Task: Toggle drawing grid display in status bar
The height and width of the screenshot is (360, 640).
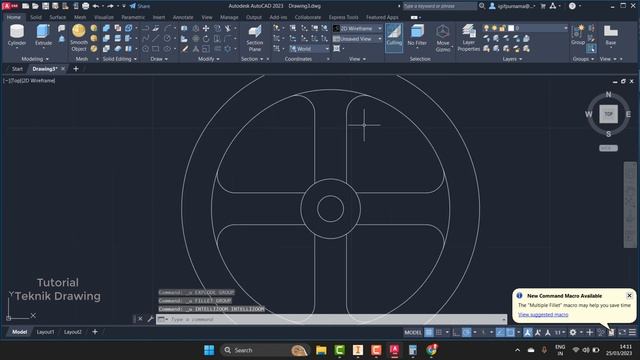Action: pos(429,332)
